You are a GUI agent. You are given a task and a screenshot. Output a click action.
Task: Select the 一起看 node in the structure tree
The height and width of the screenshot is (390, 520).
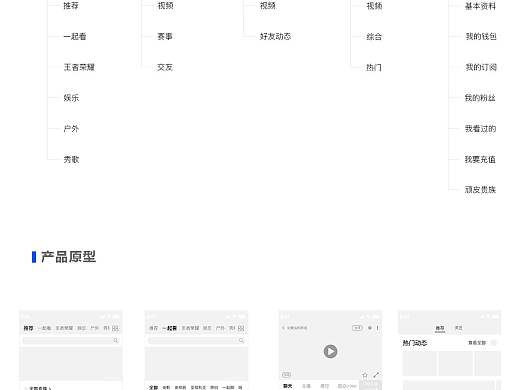point(75,36)
